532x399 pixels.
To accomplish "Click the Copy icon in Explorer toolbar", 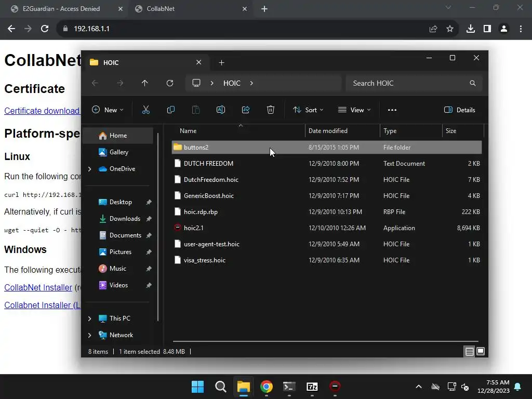I will pos(170,110).
